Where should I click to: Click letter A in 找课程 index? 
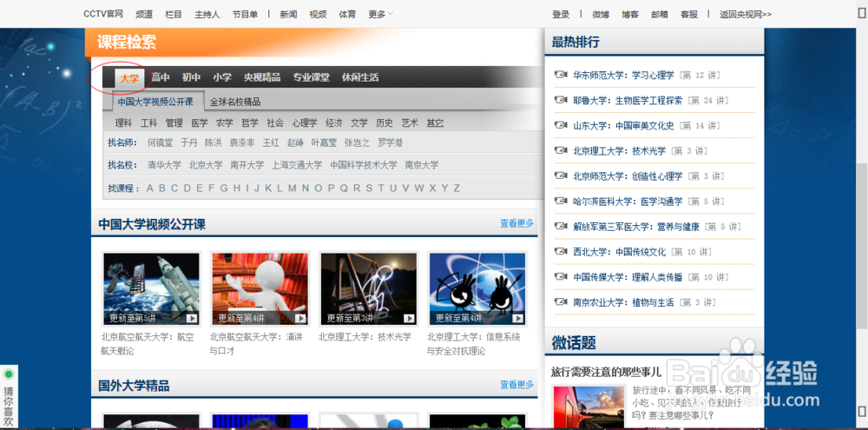coord(149,189)
